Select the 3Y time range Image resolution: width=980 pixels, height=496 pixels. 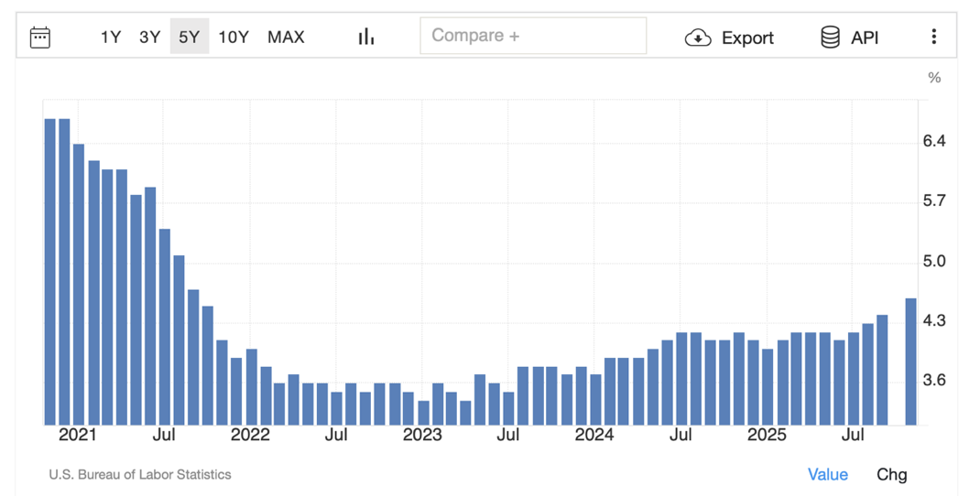pyautogui.click(x=149, y=37)
